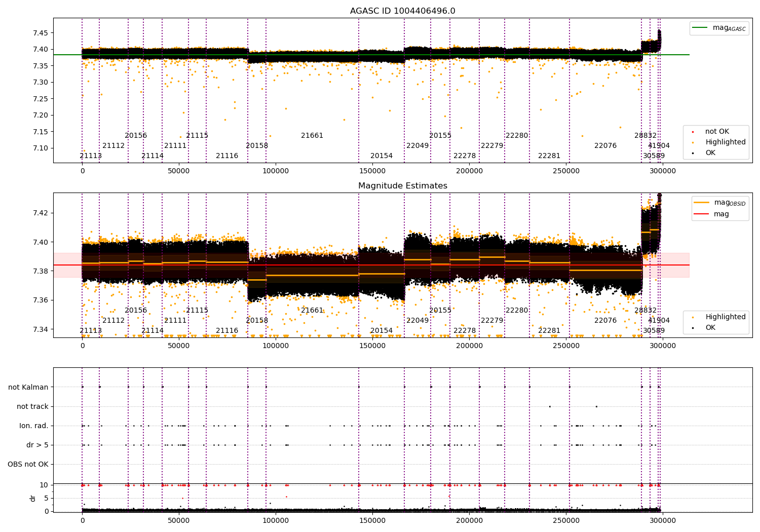Screen dimensions: 760x532
Task: Click the 'not Kalman' axis label
Action: coord(28,387)
